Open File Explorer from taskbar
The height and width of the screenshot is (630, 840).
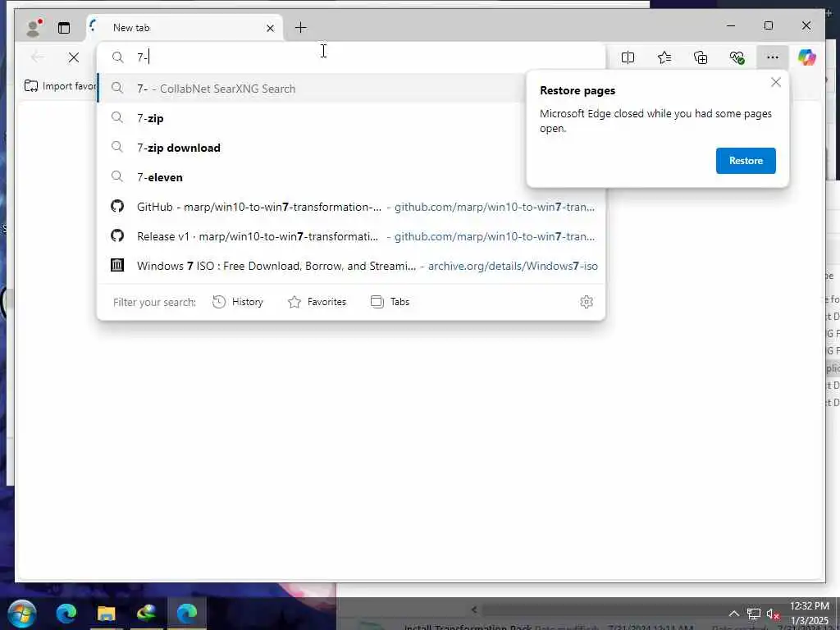tap(106, 613)
